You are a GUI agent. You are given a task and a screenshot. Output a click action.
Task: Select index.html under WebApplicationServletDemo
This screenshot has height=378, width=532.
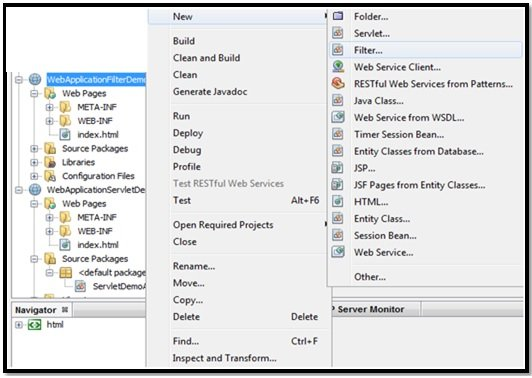[98, 245]
